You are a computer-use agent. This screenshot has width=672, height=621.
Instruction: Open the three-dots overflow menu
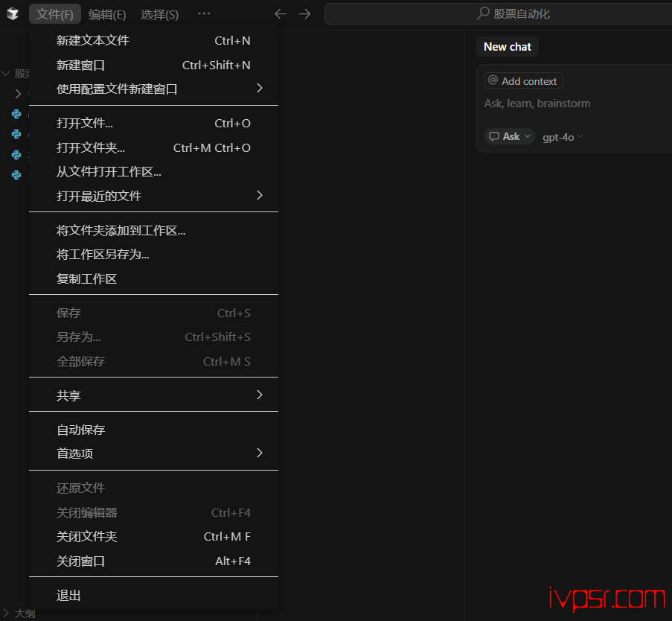(204, 14)
